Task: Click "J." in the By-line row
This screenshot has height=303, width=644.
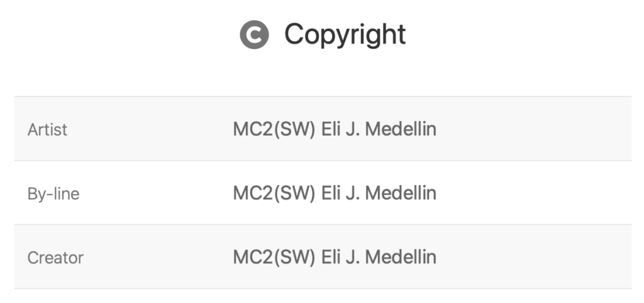Action: point(352,193)
